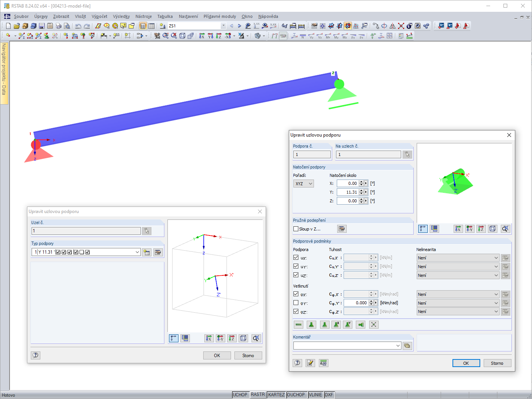Viewport: 532px width, 399px height.
Task: Open help in the left support dialog
Action: click(35, 355)
